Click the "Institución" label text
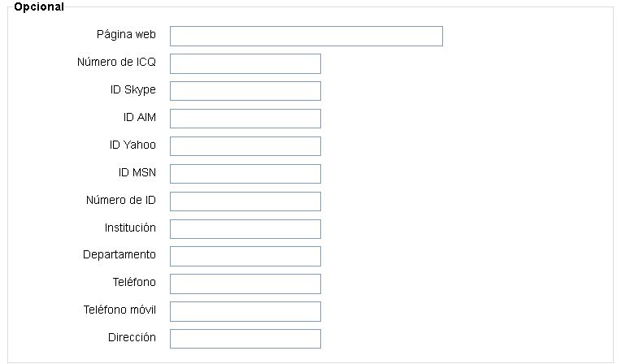The image size is (617, 364). click(130, 228)
